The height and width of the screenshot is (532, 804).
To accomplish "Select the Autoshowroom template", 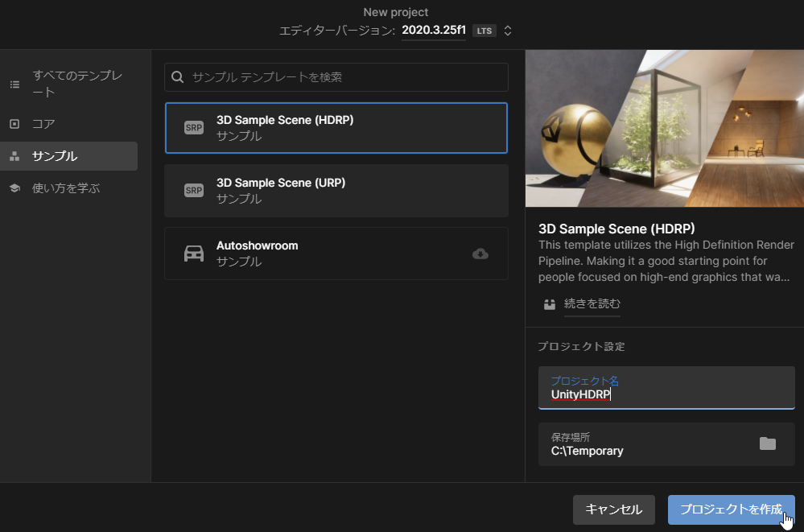I will pos(336,254).
